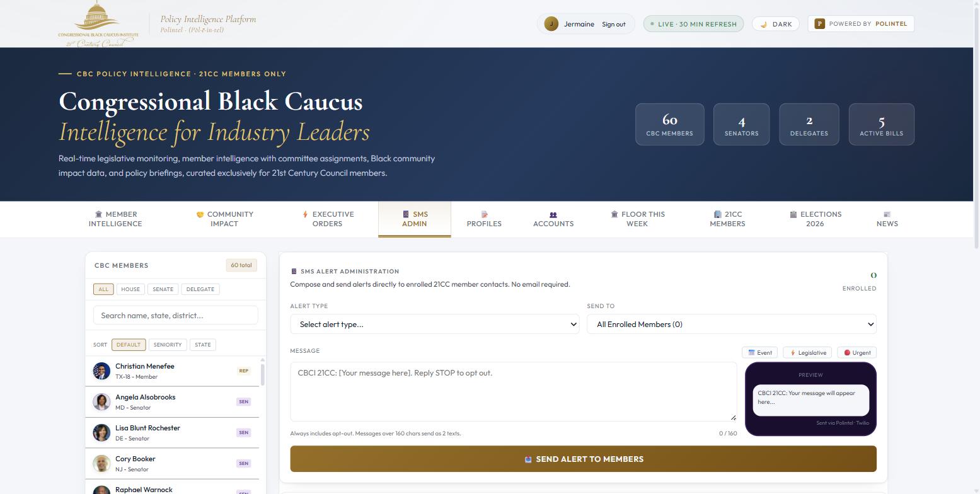Click the 21CC Members building icon
The height and width of the screenshot is (494, 980).
[x=717, y=214]
